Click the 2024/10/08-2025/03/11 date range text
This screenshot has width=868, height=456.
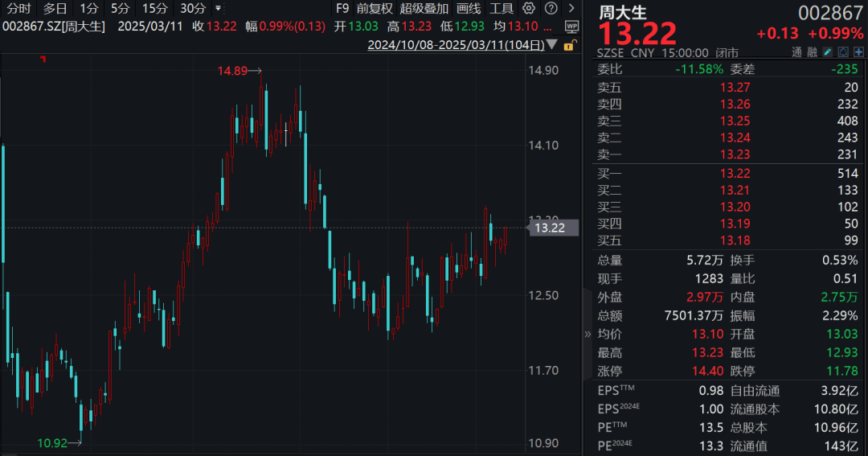pos(457,45)
